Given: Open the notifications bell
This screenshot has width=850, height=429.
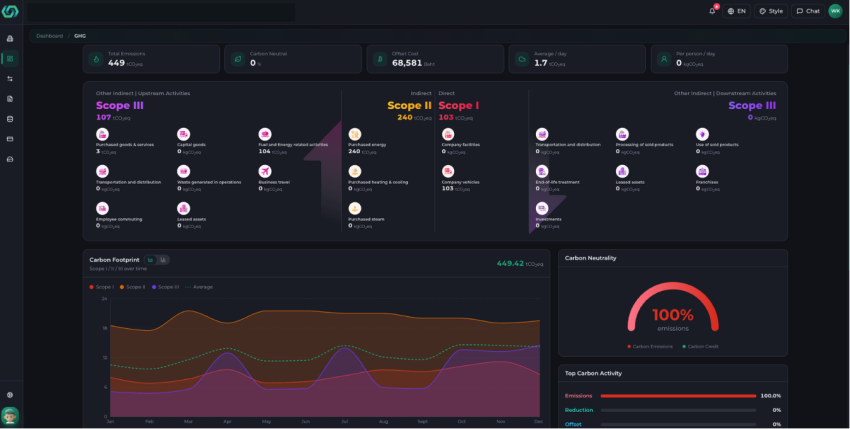Looking at the screenshot, I should click(x=712, y=11).
